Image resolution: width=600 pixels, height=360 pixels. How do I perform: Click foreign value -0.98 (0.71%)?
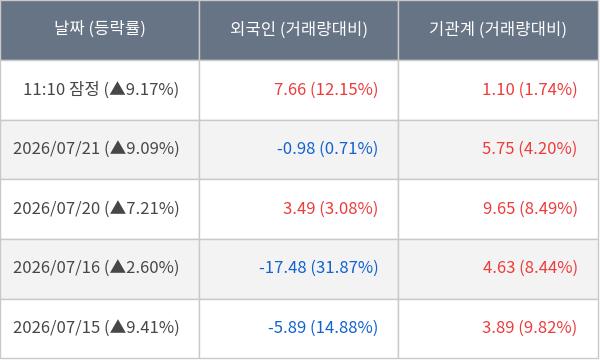328,148
